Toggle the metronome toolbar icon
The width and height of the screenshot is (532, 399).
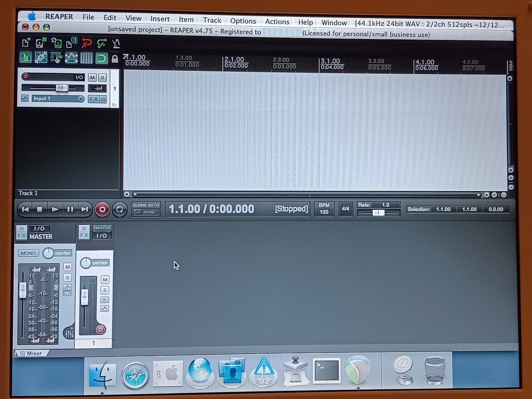(x=116, y=43)
